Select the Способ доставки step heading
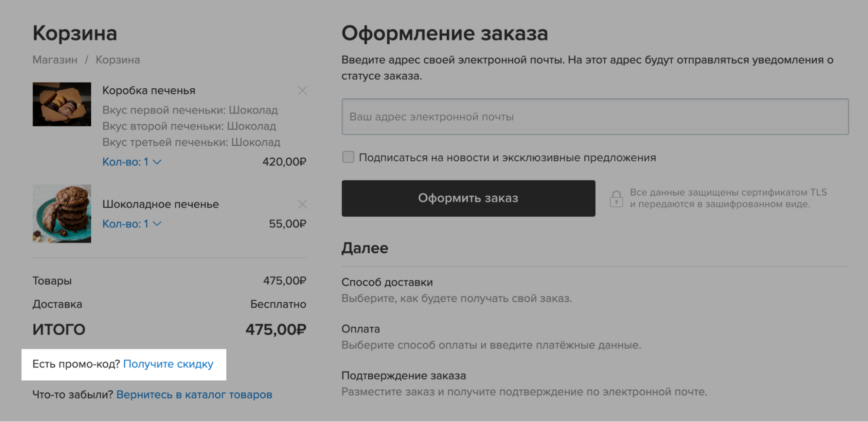Image resolution: width=868 pixels, height=422 pixels. pos(387,282)
